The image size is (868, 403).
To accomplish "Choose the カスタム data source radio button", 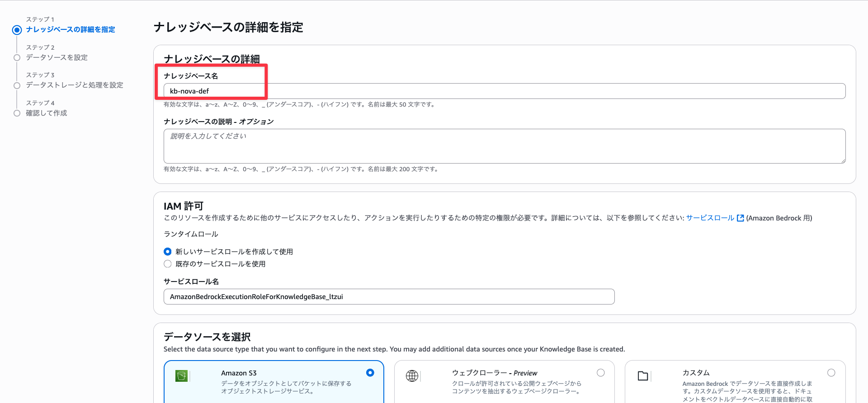I will point(831,373).
